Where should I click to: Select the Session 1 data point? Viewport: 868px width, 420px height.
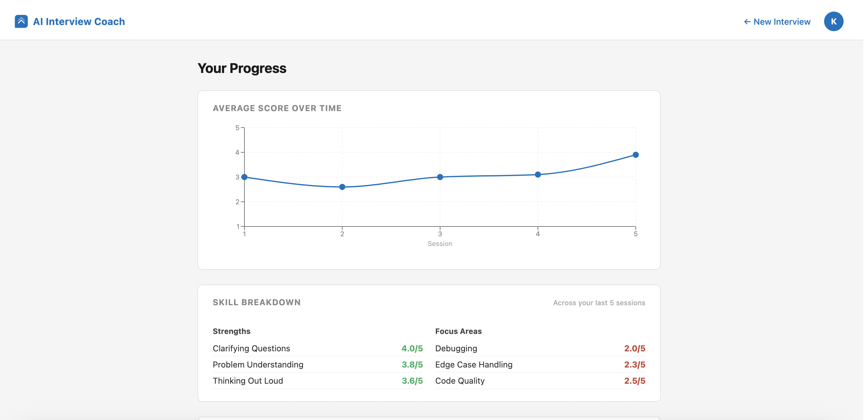pos(244,177)
